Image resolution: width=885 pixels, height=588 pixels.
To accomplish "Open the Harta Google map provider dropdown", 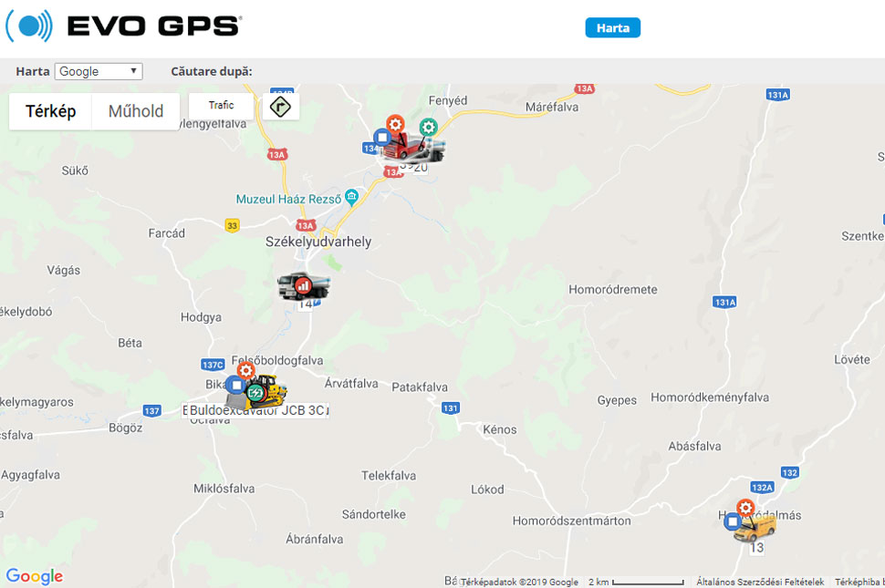I will coord(99,71).
